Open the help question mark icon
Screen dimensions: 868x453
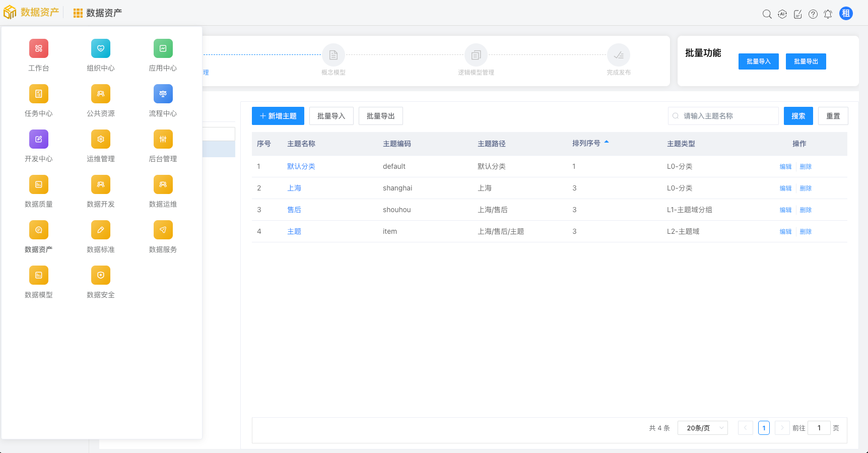813,14
